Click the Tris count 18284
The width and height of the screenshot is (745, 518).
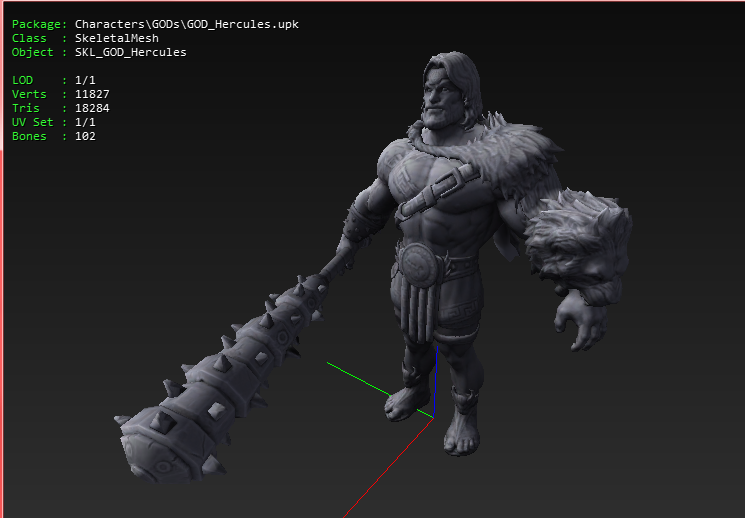click(92, 108)
